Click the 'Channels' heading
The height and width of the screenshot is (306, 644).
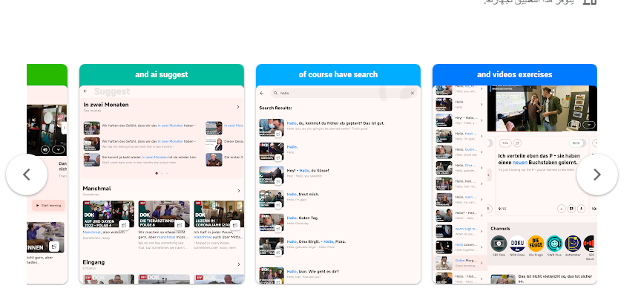click(500, 229)
